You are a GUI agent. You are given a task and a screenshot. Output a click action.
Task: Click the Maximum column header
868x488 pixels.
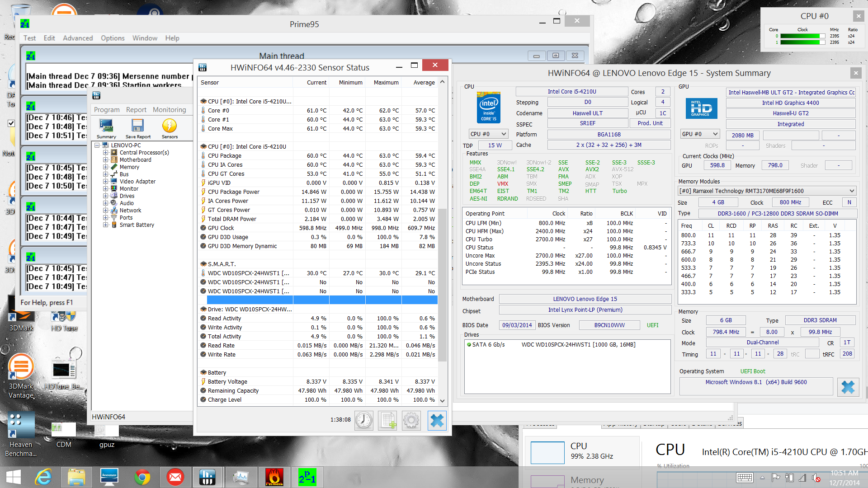pos(386,82)
